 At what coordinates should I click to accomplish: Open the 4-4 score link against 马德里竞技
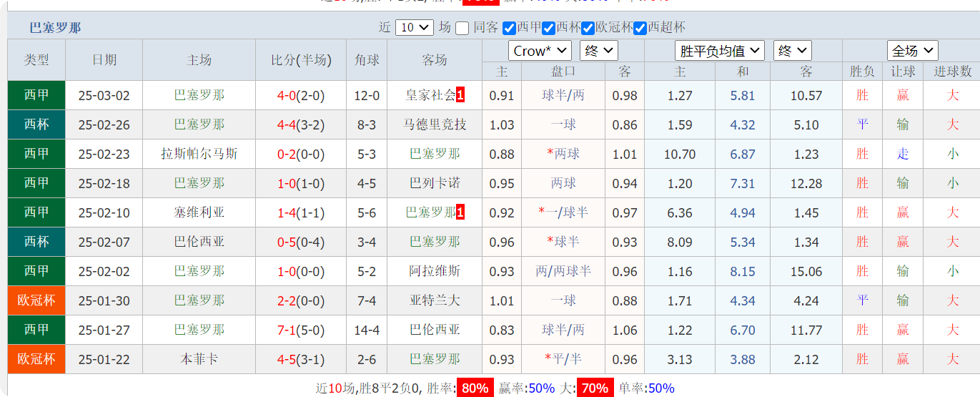pos(286,125)
